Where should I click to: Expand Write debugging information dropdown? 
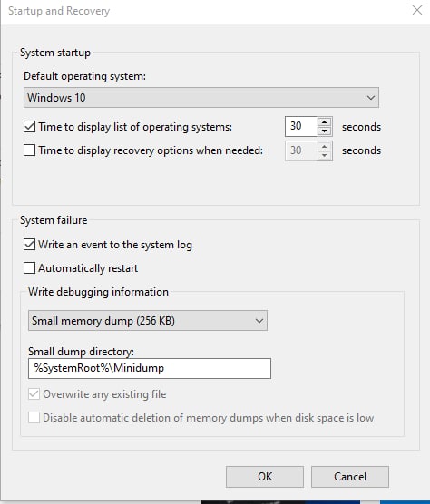pos(148,321)
